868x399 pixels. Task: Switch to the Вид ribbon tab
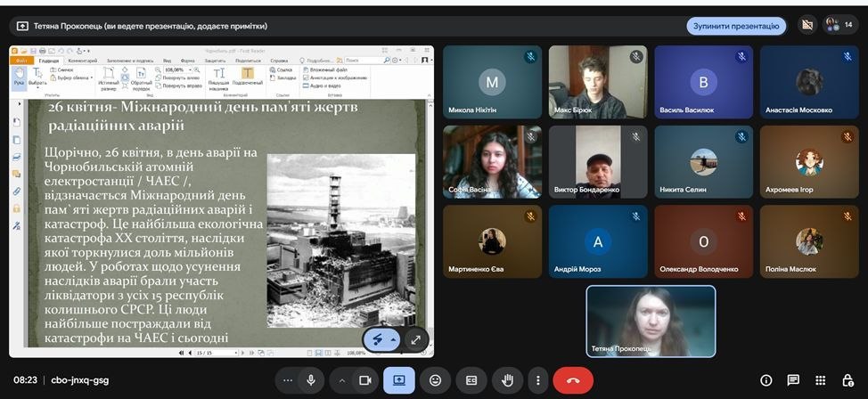[x=167, y=61]
